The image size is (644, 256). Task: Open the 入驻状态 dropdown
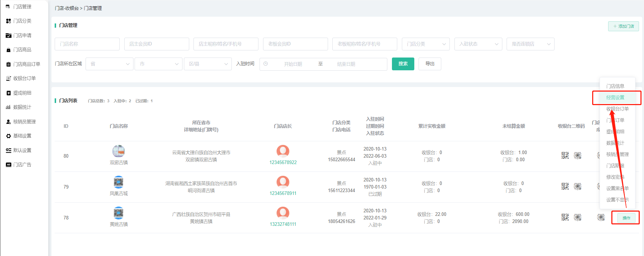pyautogui.click(x=478, y=44)
